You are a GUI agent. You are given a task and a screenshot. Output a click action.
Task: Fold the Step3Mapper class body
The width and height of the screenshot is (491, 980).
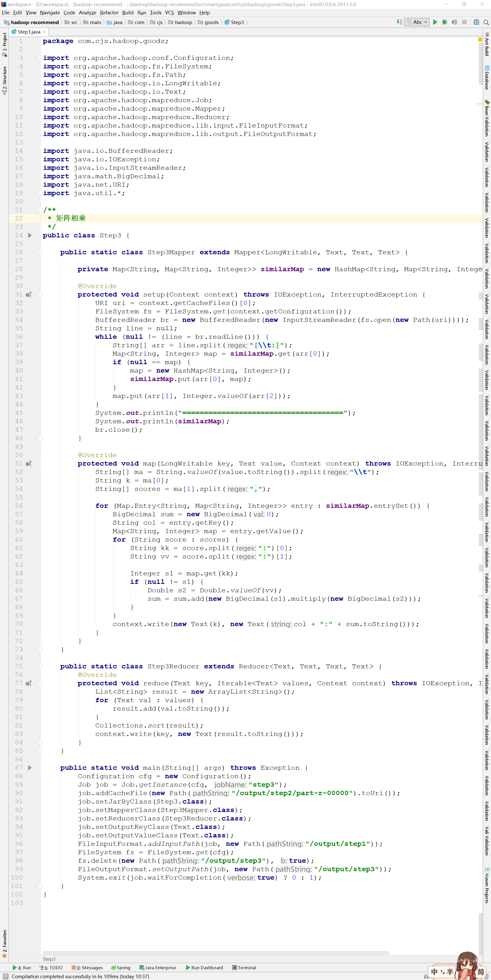(40, 252)
